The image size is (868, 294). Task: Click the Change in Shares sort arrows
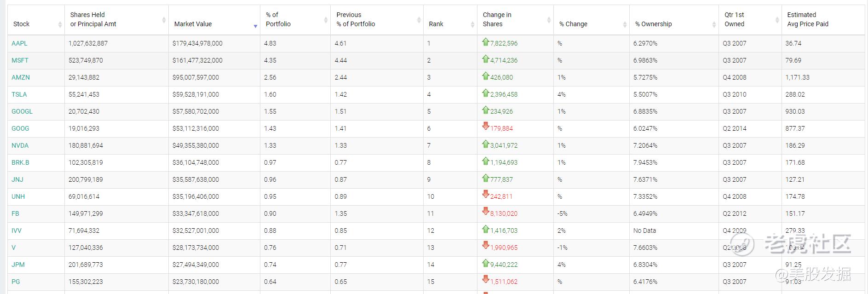tap(549, 20)
